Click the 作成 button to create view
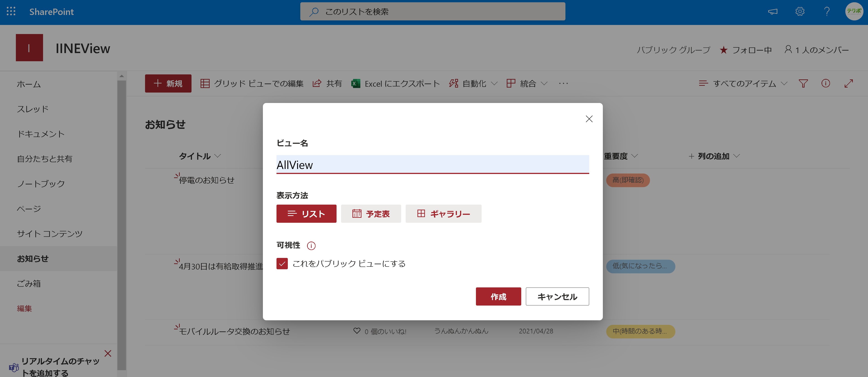This screenshot has width=868, height=377. (498, 296)
